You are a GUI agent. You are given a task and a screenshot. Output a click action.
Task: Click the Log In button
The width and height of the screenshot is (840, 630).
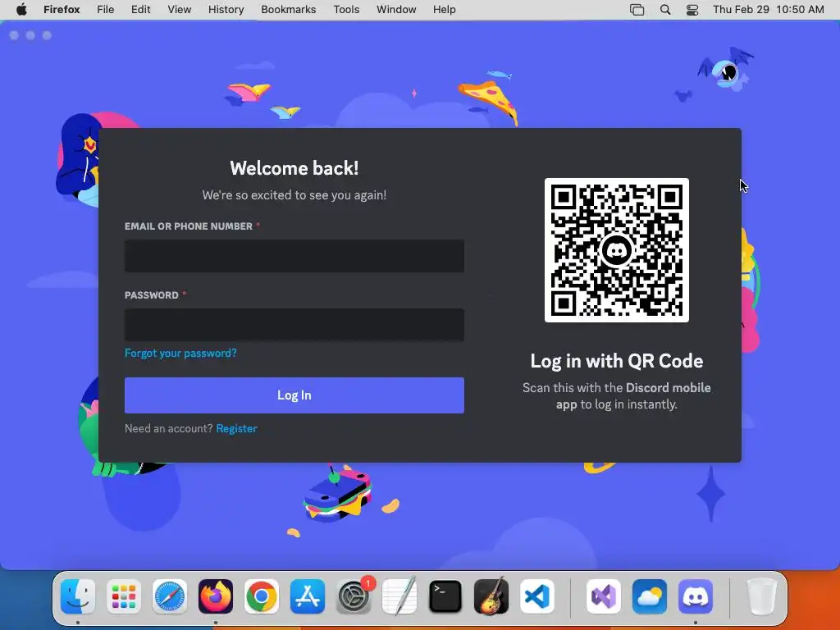[x=294, y=395]
